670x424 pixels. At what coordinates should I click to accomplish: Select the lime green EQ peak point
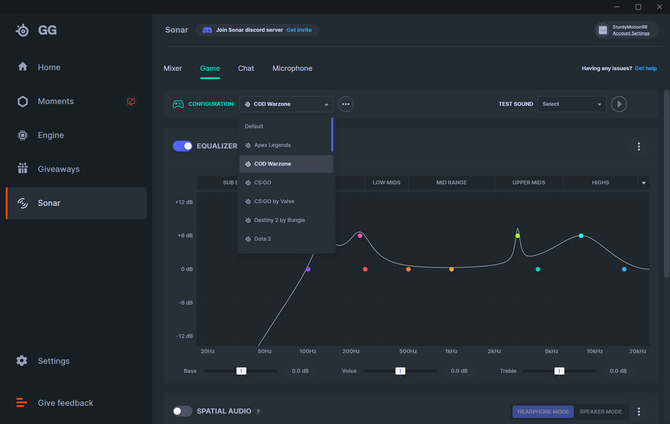coord(517,236)
